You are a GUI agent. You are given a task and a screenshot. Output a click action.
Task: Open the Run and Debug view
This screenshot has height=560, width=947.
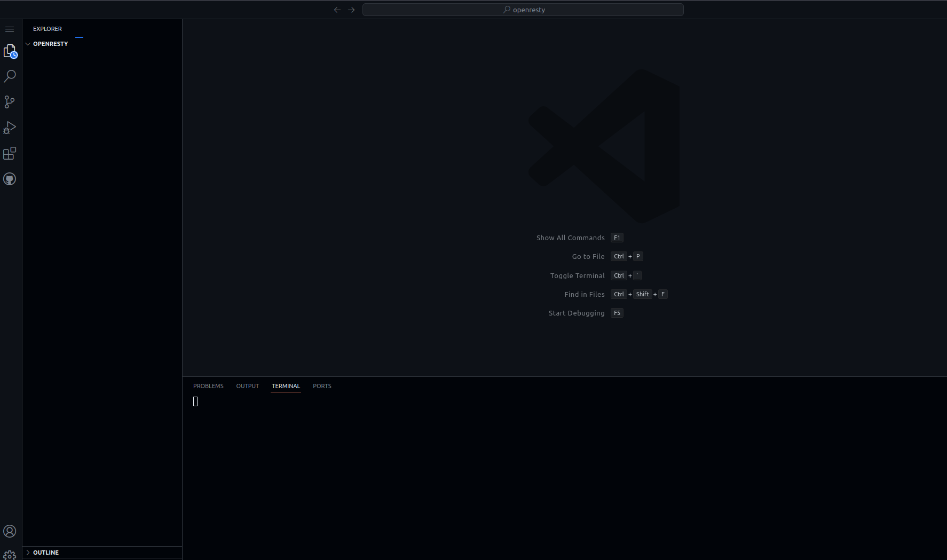pyautogui.click(x=10, y=128)
